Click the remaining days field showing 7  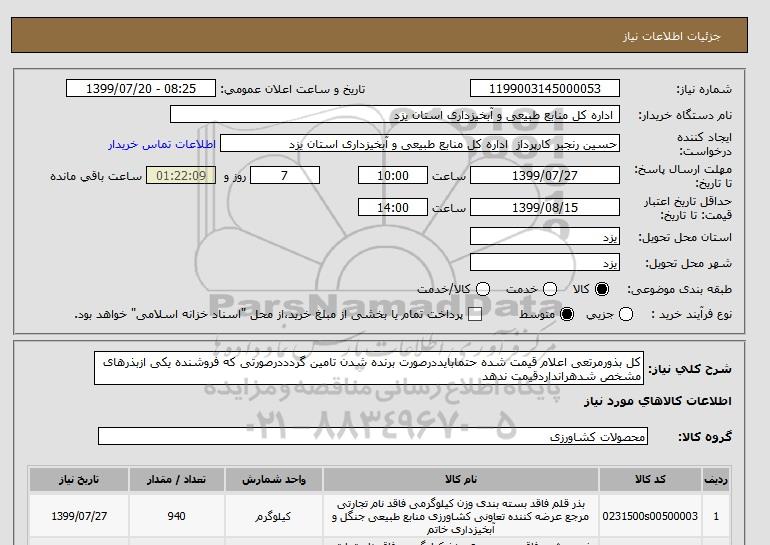click(285, 175)
